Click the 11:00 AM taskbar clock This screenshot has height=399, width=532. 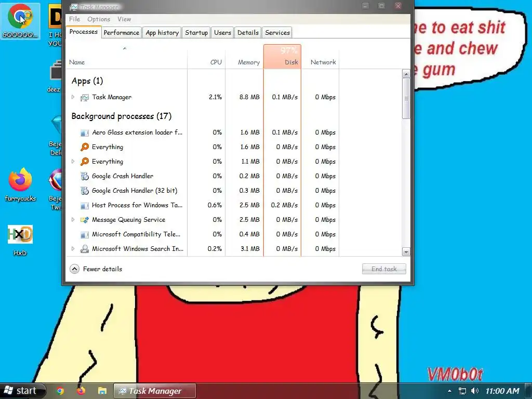tap(502, 391)
